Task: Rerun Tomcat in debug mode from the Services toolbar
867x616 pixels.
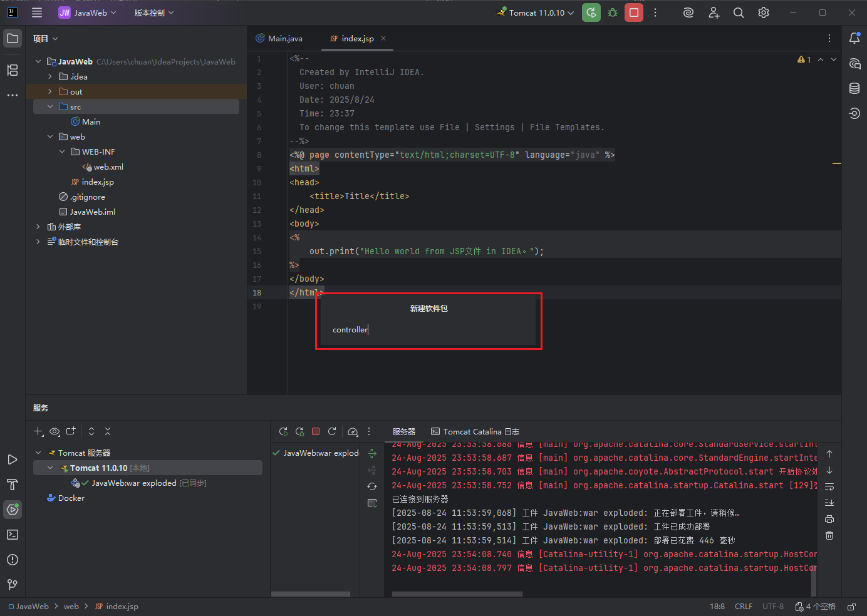Action: [299, 431]
